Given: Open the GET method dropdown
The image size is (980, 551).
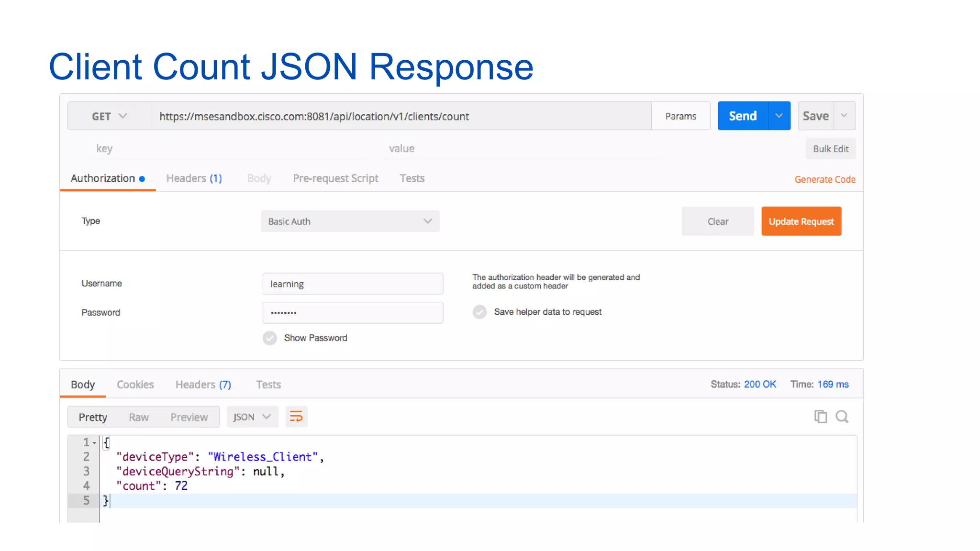Looking at the screenshot, I should pyautogui.click(x=110, y=116).
